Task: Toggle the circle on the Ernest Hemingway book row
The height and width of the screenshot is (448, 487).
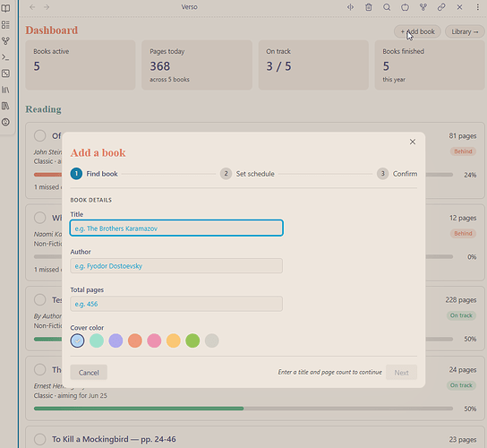Action: coord(39,370)
